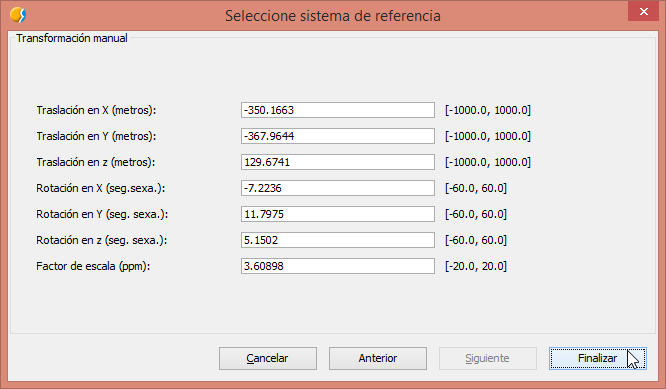Click the application logo icon in title bar
This screenshot has height=389, width=666.
tap(18, 15)
